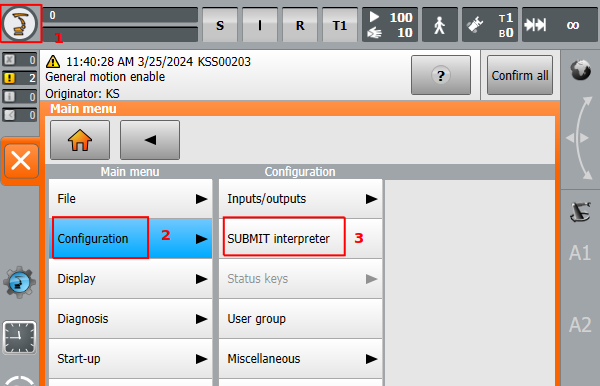This screenshot has height=386, width=600.
Task: Expand the File submenu arrow
Action: [201, 199]
